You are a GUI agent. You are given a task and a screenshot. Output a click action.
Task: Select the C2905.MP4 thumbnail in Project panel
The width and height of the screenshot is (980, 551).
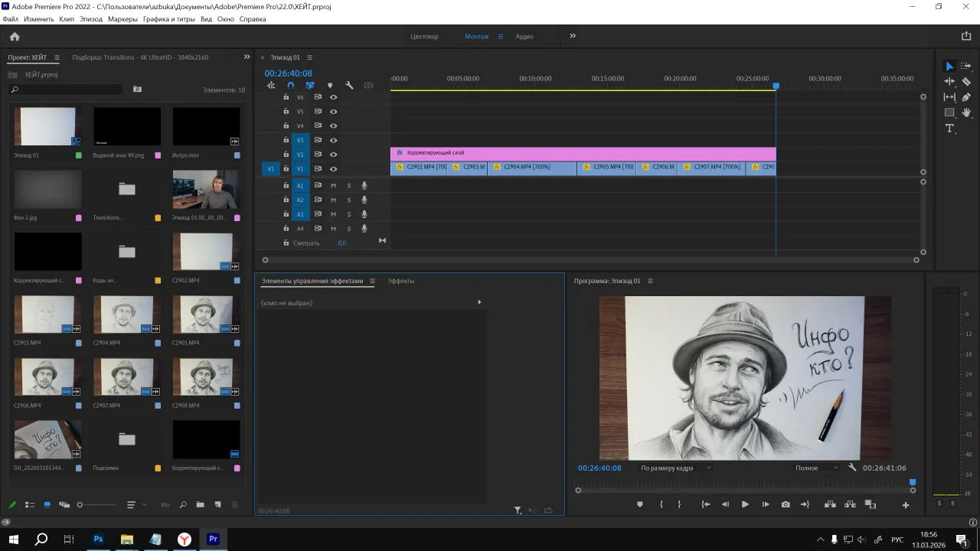click(206, 315)
